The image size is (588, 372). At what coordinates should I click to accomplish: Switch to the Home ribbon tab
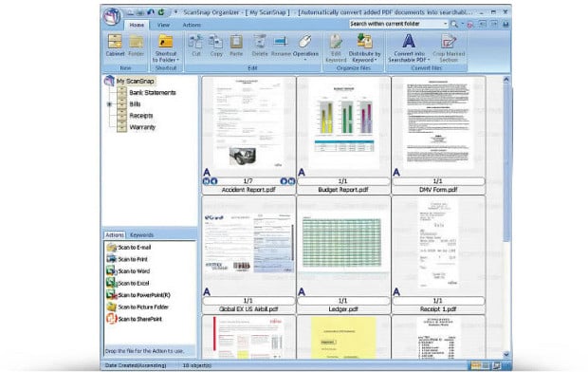click(x=137, y=25)
